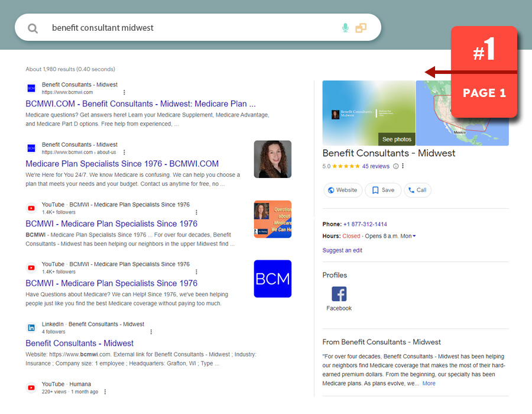
Task: Click 'https://www.bcmwi.com' URL of first result
Action: click(x=67, y=92)
